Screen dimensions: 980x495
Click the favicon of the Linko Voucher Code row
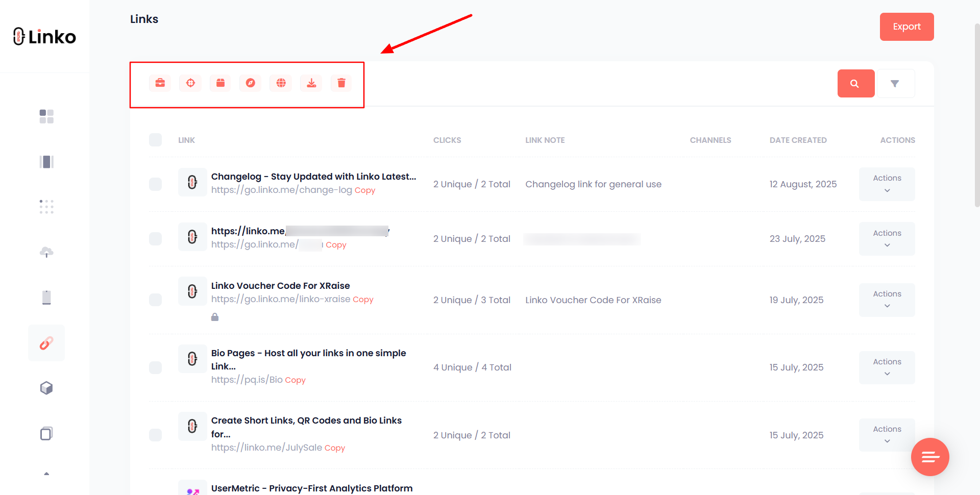192,291
